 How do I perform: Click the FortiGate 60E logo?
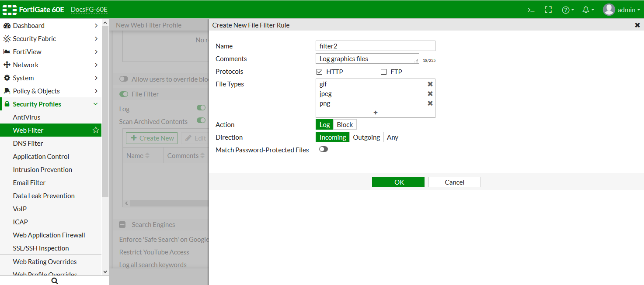point(34,10)
